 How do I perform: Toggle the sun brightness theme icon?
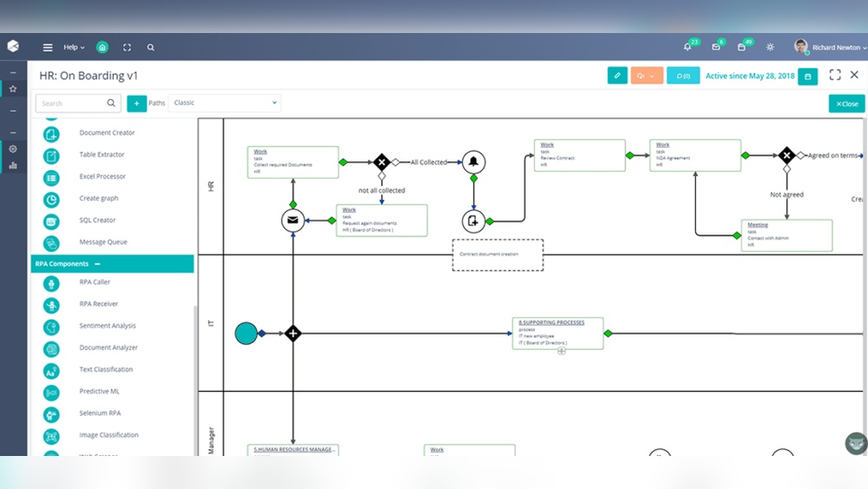click(x=770, y=47)
